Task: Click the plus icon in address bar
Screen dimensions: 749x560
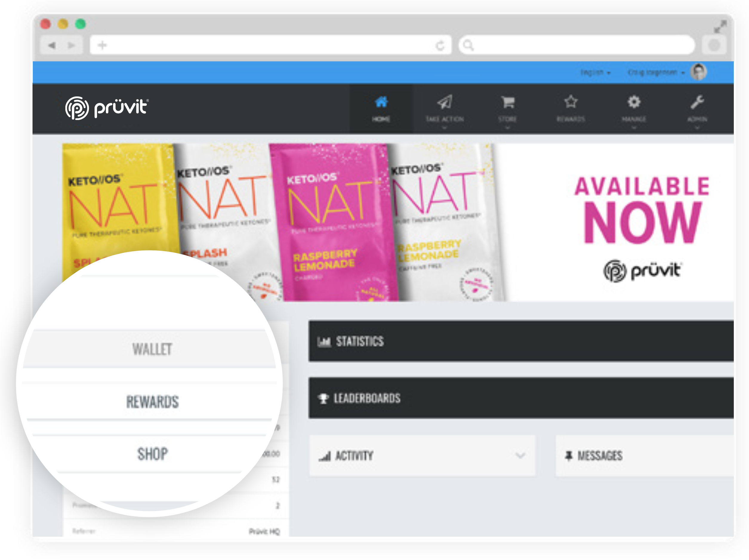Action: coord(102,45)
